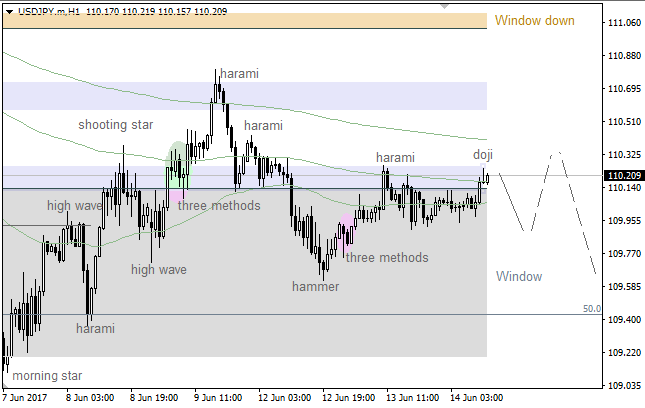Click the 109.400 price scale value
The width and height of the screenshot is (645, 408).
[624, 320]
